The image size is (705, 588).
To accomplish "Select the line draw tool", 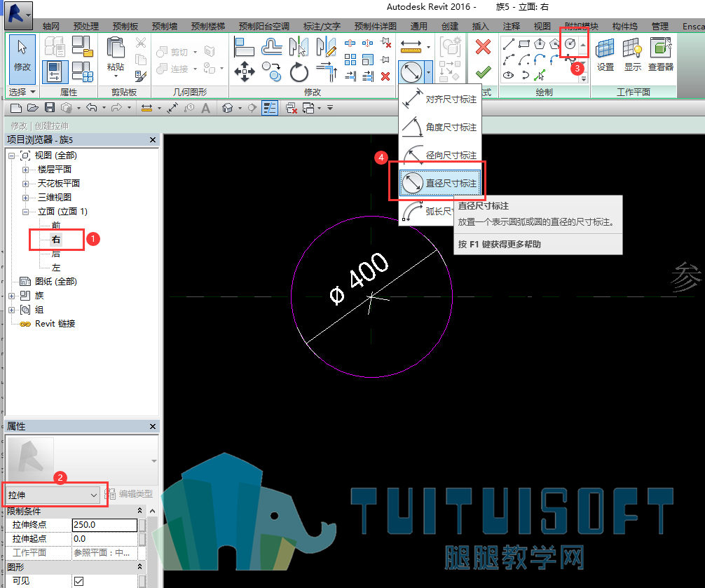I will click(x=509, y=44).
